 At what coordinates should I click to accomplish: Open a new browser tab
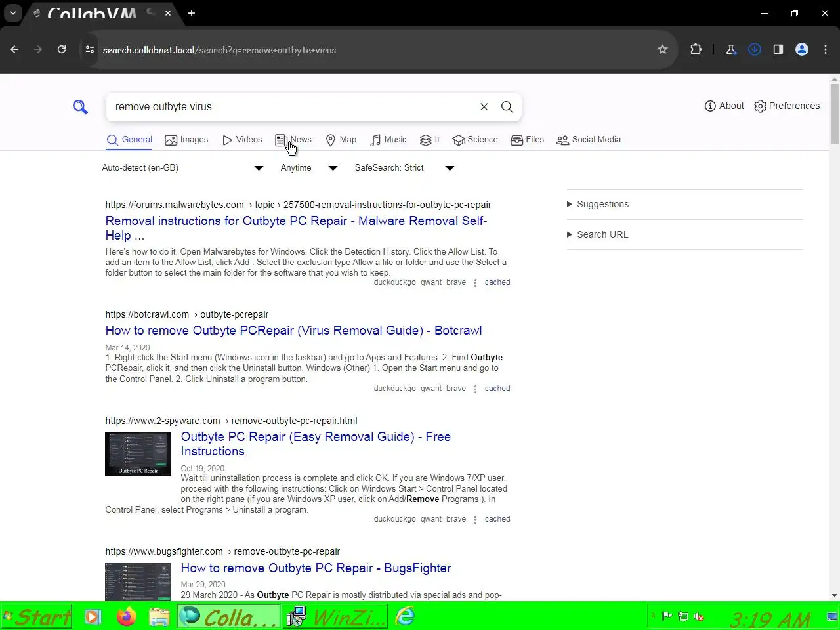click(192, 13)
